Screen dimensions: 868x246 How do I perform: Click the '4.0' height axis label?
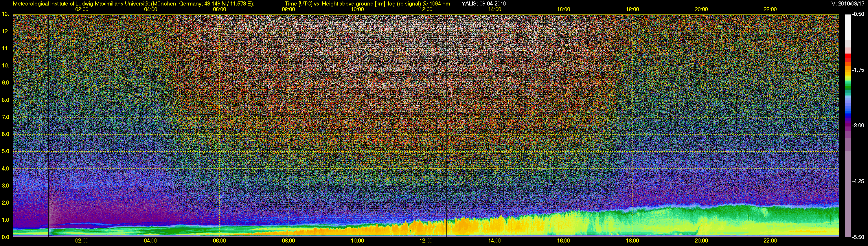[5, 168]
